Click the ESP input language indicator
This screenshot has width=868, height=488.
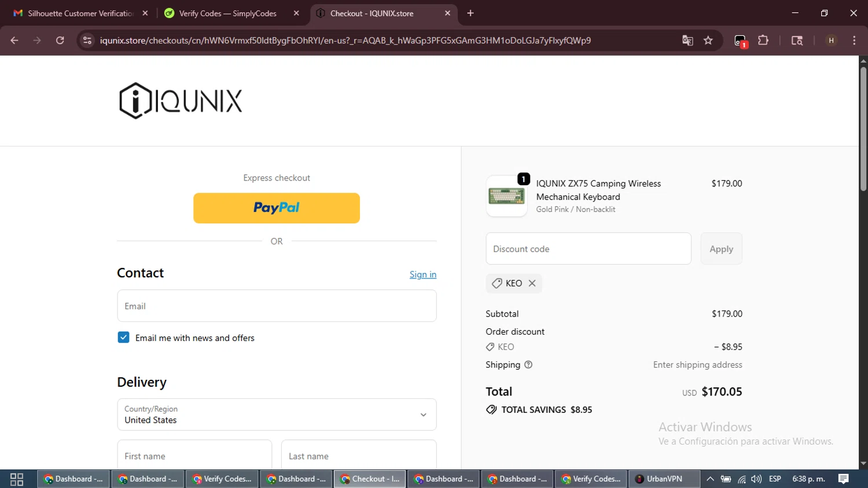[775, 479]
